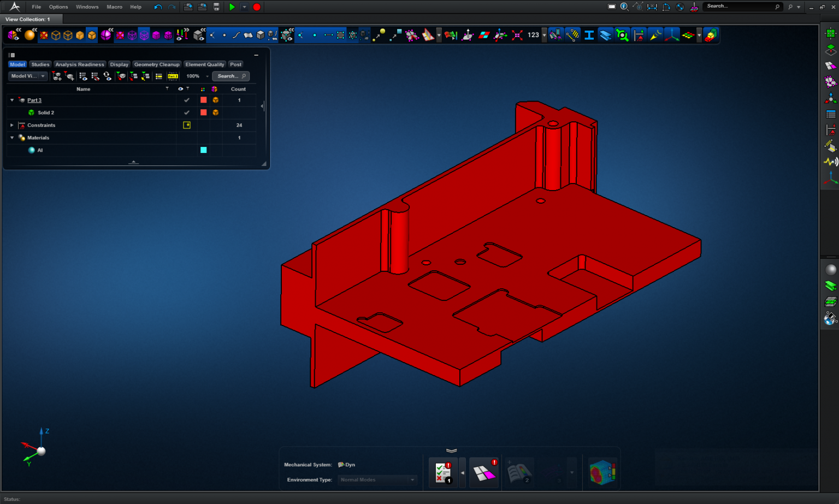Screen dimensions: 839x504
Task: Click the red Record macro button
Action: coord(256,7)
